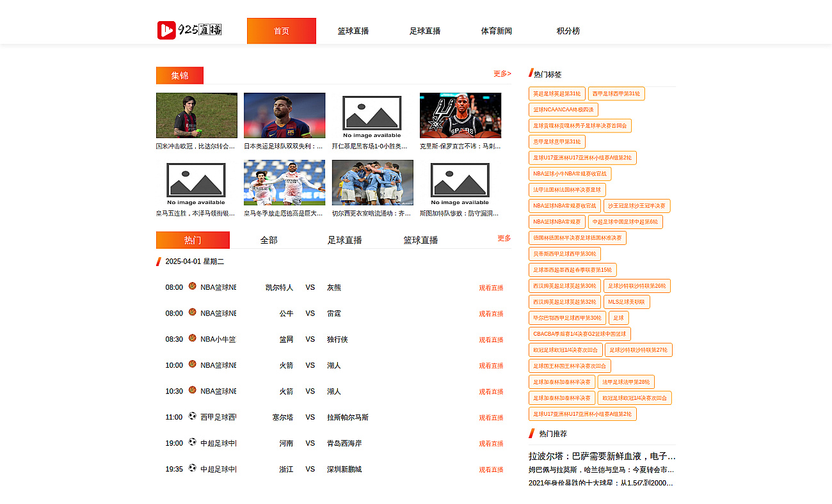
Task: Click 观看直播 for 浙江 vs 深圳新鹏城
Action: point(492,469)
